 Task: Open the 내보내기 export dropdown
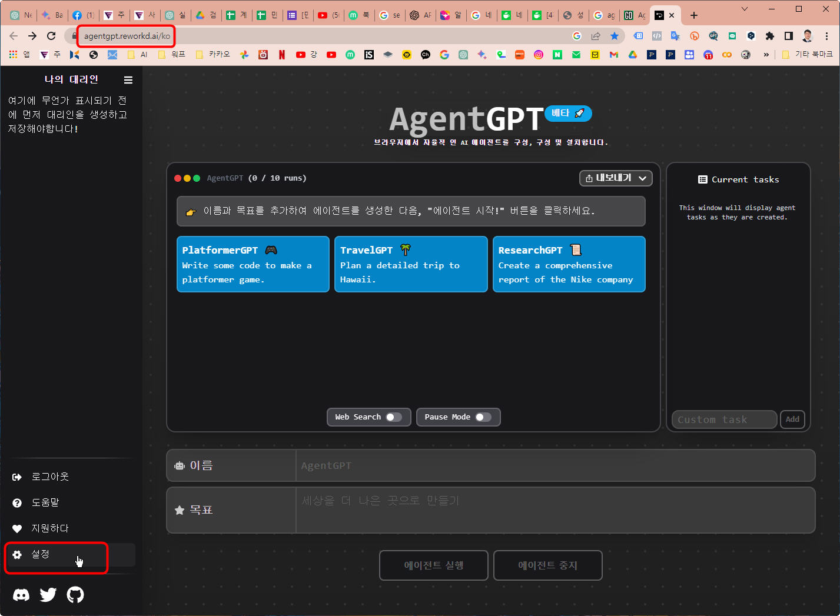pos(615,178)
